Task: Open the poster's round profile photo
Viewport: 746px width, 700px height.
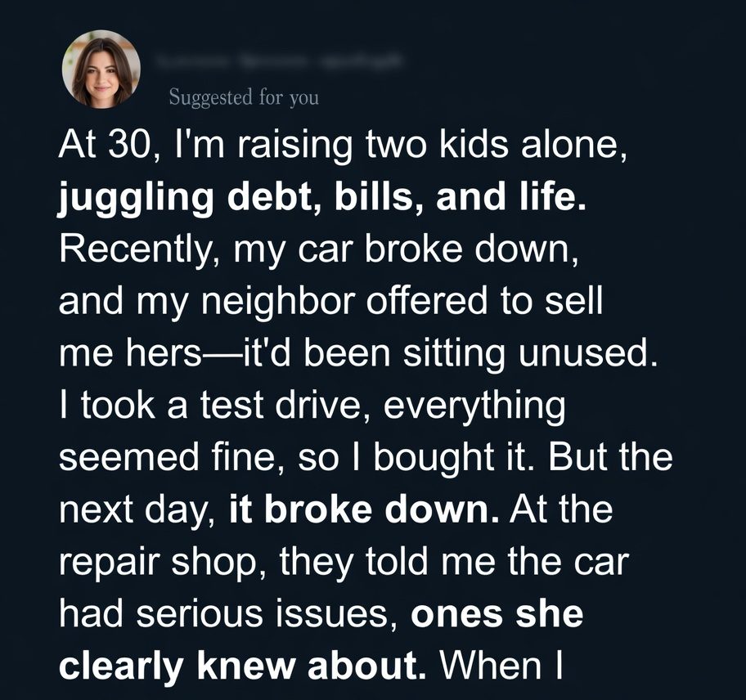Action: tap(101, 70)
